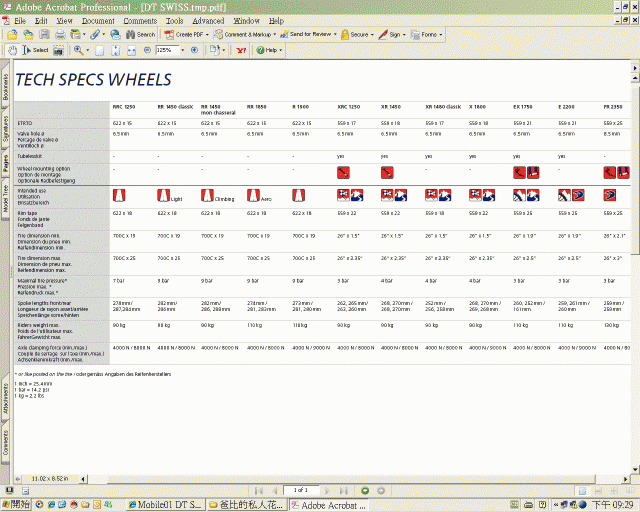Open the Advanced menu
640x512 pixels.
[x=208, y=20]
